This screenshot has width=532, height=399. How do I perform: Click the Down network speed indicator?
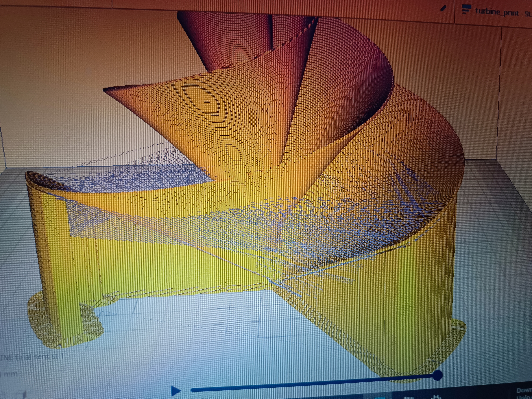(524, 390)
